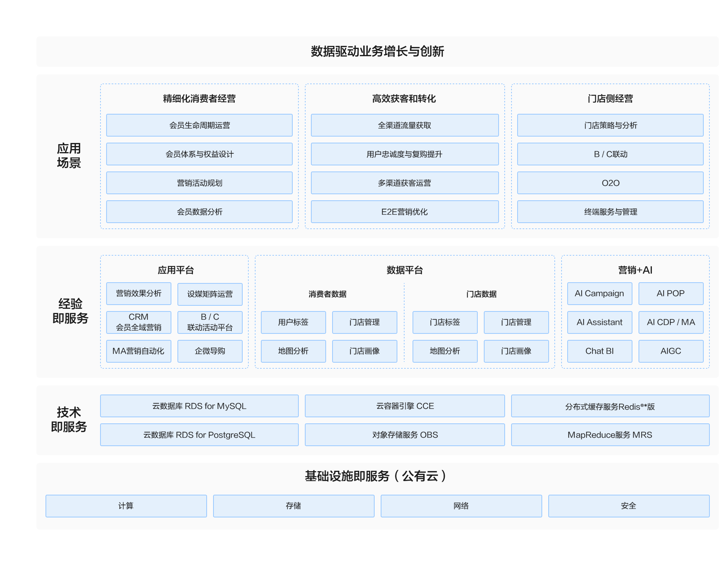This screenshot has width=728, height=566.
Task: Click 门店画像 under 门店数据
Action: point(516,351)
